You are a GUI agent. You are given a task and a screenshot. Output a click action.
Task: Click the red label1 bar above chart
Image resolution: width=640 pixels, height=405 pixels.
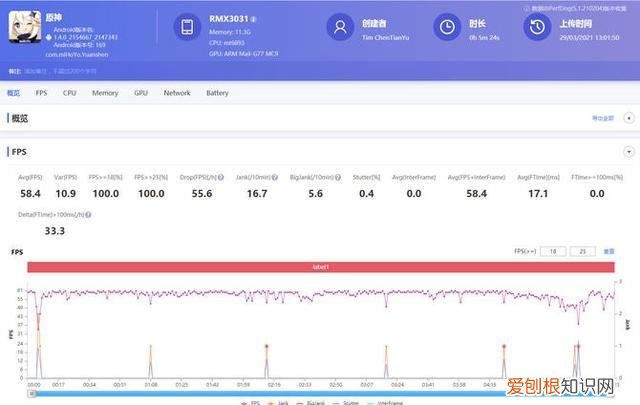[x=320, y=267]
